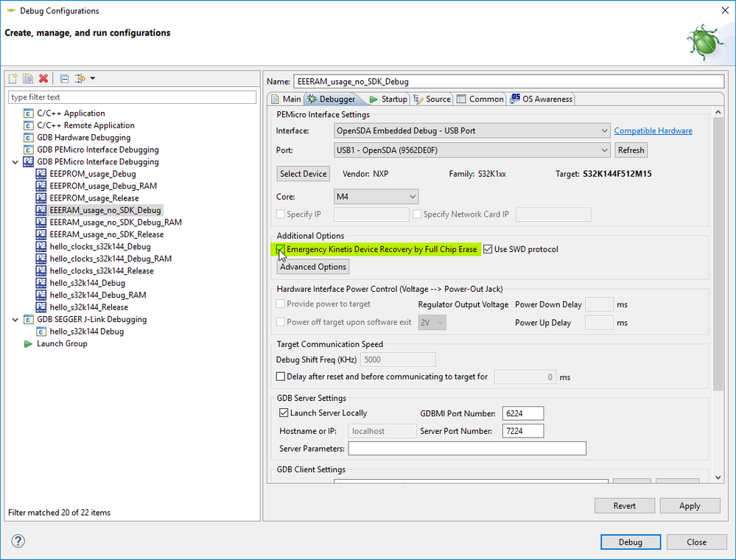Select the C/C++ Remote Application icon
736x560 pixels.
(29, 125)
